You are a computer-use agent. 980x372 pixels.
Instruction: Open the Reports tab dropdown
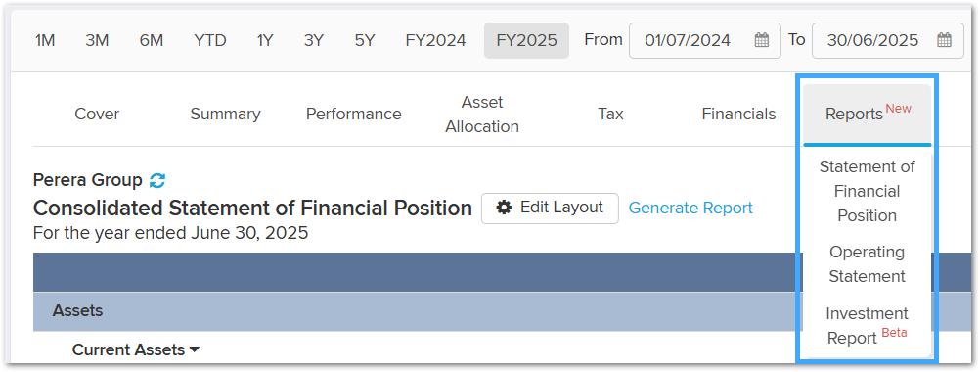(x=867, y=115)
